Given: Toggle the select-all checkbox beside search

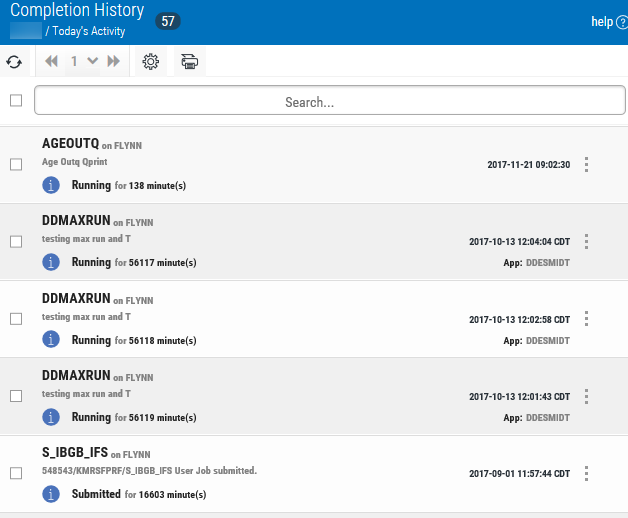Looking at the screenshot, I should pyautogui.click(x=16, y=100).
